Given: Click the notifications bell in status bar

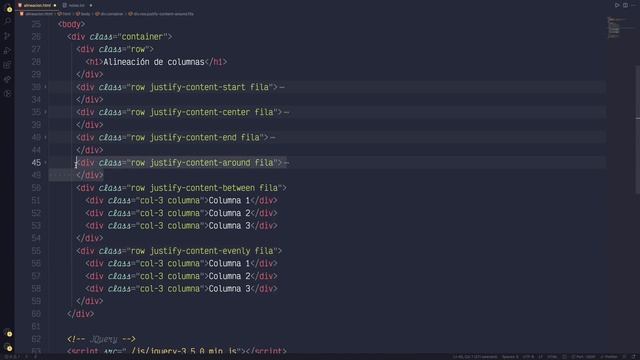Looking at the screenshot, I should (634, 357).
